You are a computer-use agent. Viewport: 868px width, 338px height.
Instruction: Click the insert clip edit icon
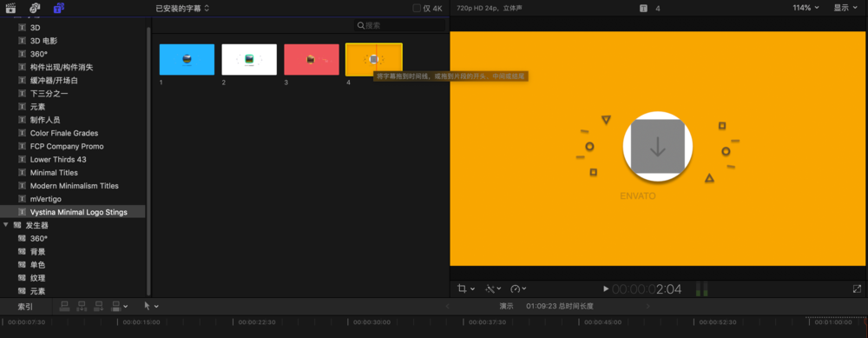[82, 306]
